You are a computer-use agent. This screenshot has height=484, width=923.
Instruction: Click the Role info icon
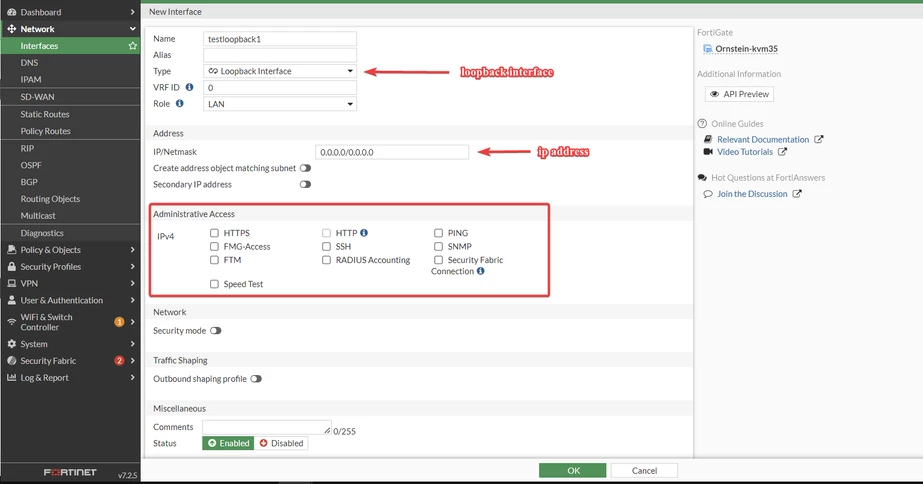point(180,104)
